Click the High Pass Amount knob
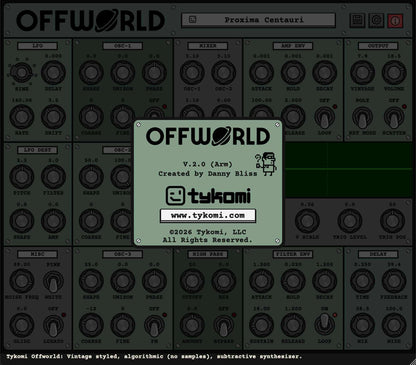The width and height of the screenshot is (416, 365). 192,325
